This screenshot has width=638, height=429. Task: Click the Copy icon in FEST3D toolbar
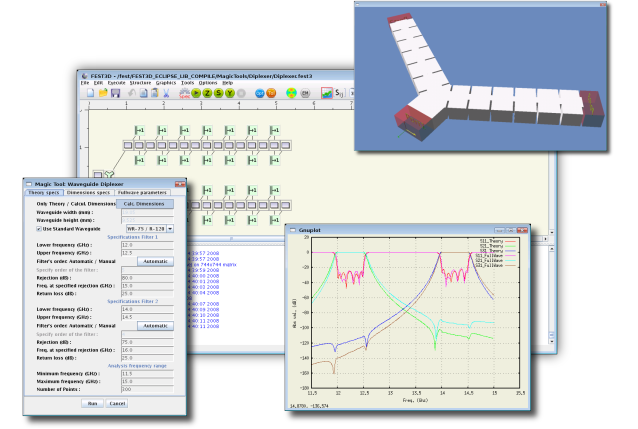tap(144, 93)
